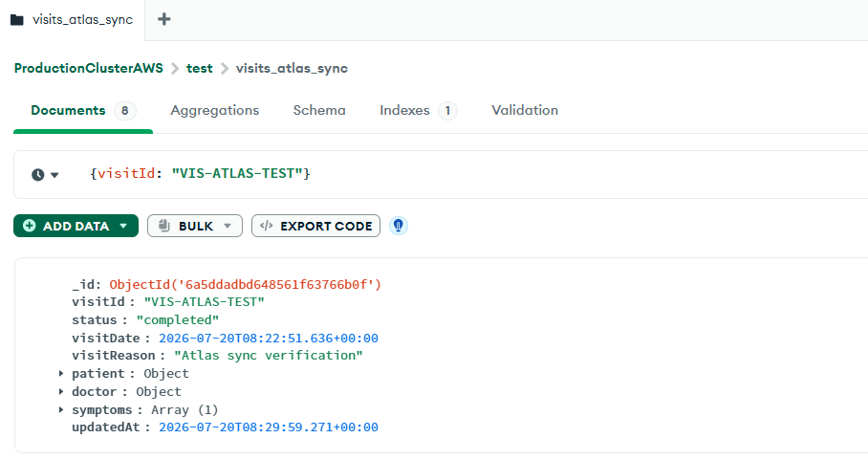
Task: Expand the patient Object field
Action: click(x=61, y=374)
